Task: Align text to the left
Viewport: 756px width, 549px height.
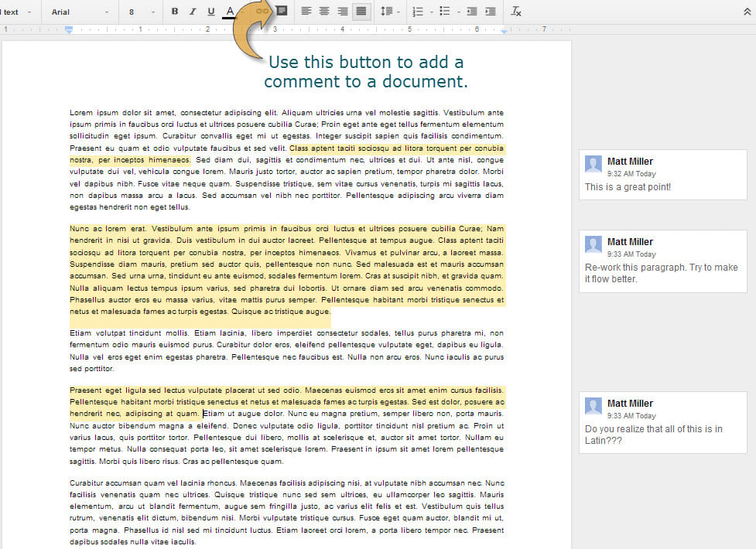Action: point(306,12)
